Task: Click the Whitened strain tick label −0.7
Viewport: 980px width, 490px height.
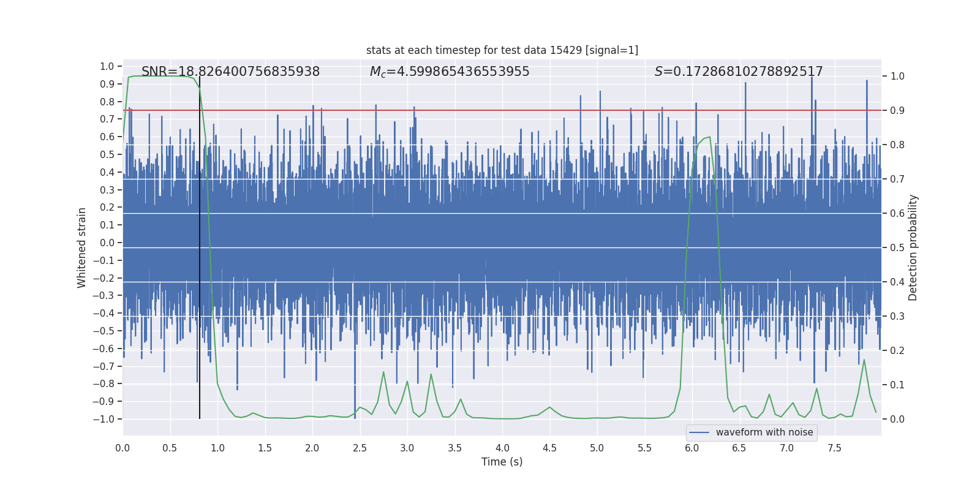Action: click(x=104, y=366)
